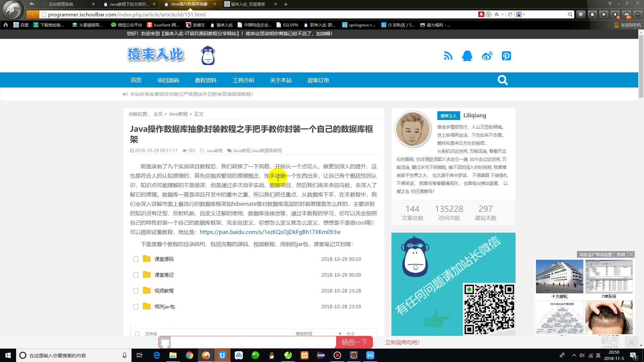This screenshot has width=644, height=362.
Task: Switch to the Java教程下的文章列 tab
Action: [x=129, y=4]
